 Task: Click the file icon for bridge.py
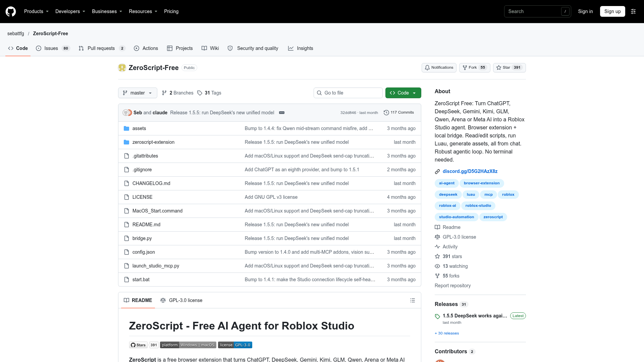126,238
